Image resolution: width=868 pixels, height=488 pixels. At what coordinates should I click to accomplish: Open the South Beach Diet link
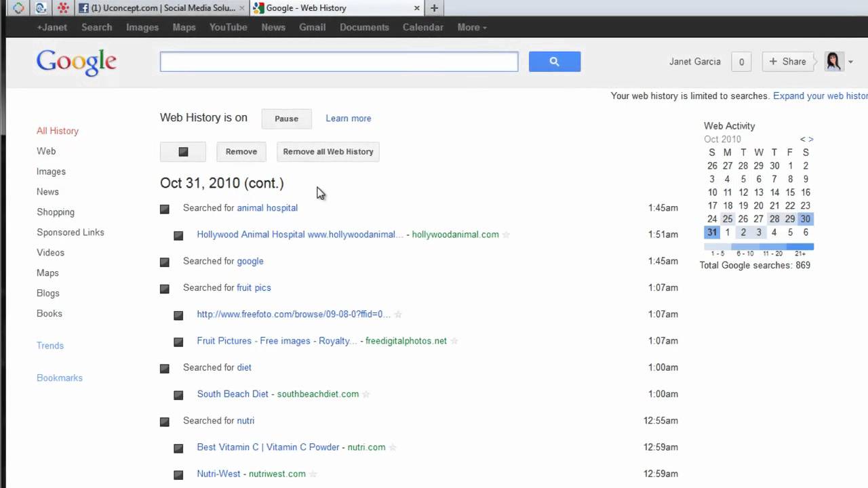233,394
